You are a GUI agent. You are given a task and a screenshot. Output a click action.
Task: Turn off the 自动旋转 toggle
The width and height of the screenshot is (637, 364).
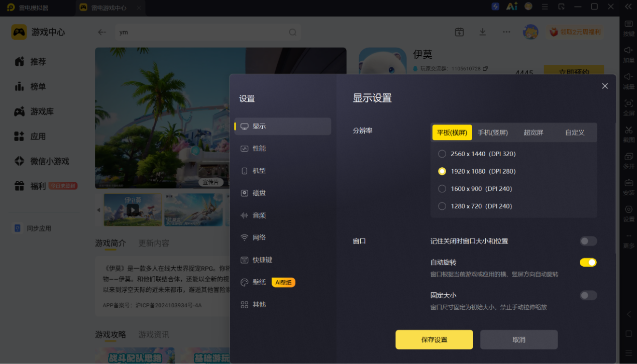point(588,262)
